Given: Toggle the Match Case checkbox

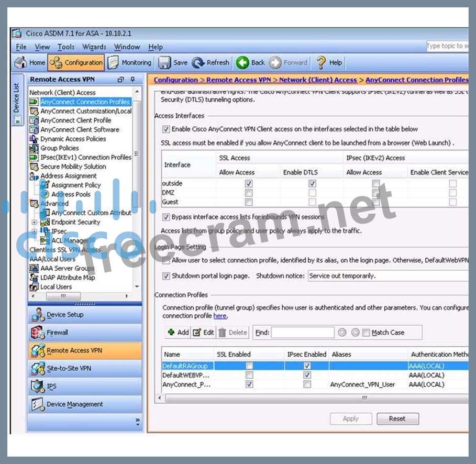Looking at the screenshot, I should tap(366, 333).
